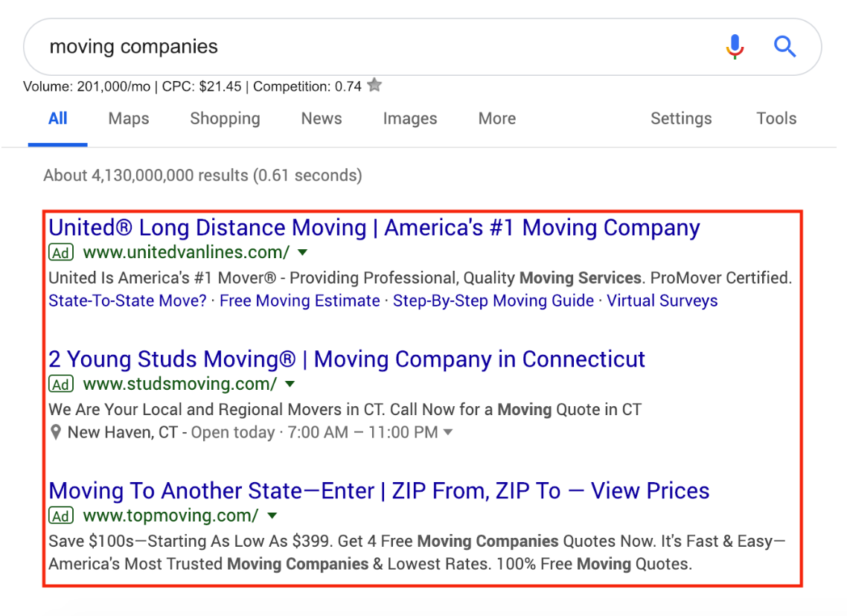Expand the dropdown arrow after www.studsmoving.com/
This screenshot has width=847, height=616.
pyautogui.click(x=290, y=384)
